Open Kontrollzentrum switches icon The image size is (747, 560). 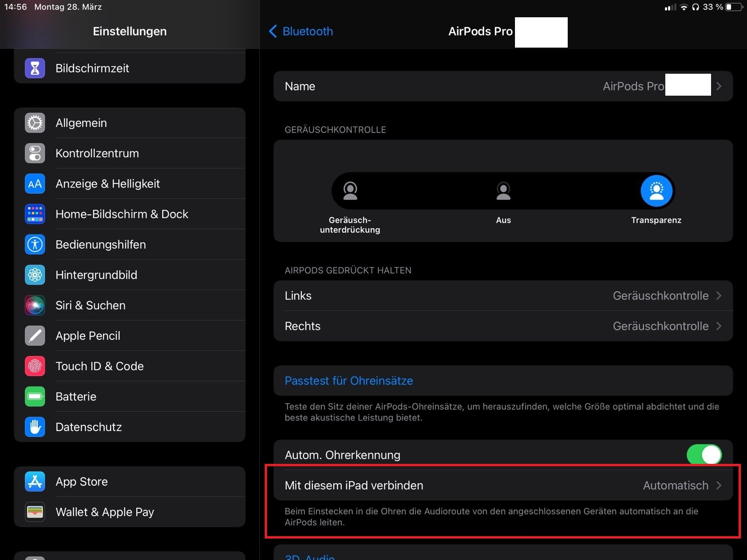(x=35, y=153)
